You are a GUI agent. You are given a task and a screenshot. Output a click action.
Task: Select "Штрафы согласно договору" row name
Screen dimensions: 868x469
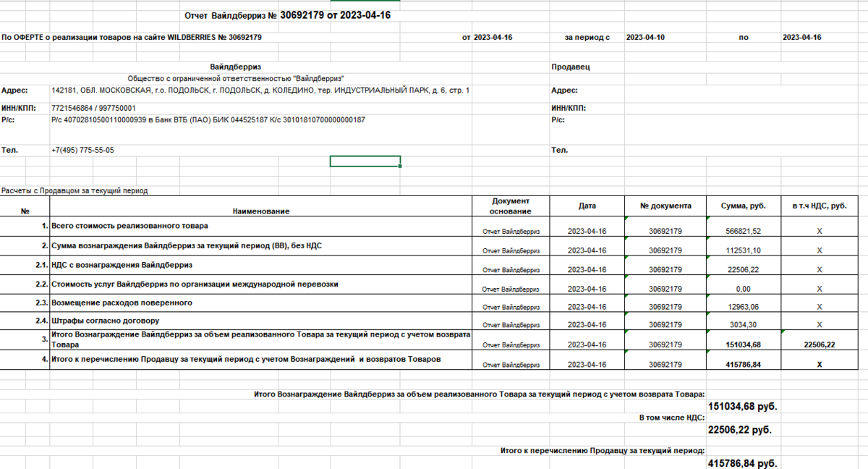(105, 320)
